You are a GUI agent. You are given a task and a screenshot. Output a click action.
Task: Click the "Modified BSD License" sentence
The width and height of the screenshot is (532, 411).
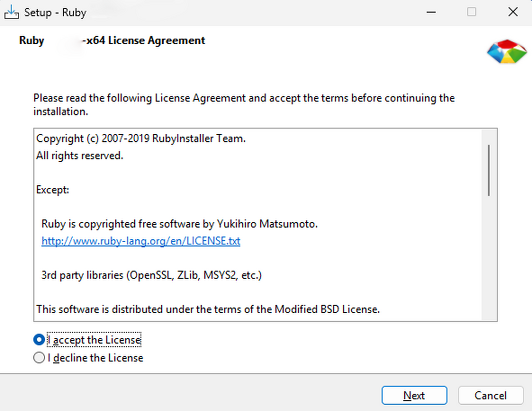pos(208,309)
